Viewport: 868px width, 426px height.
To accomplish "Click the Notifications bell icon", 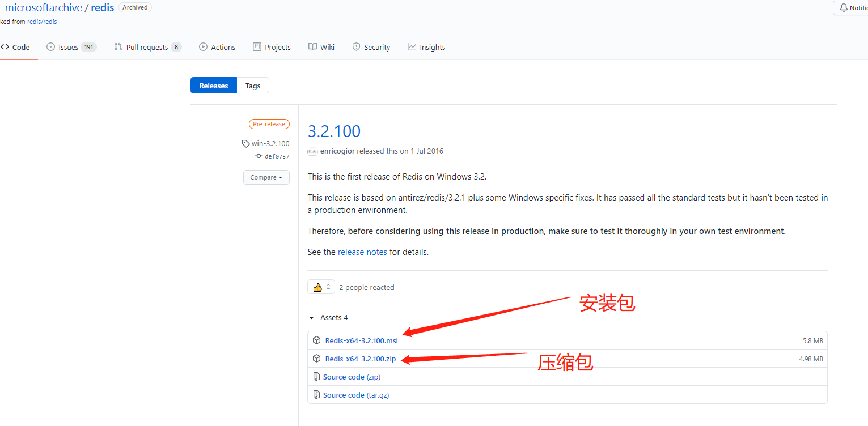I will point(844,8).
